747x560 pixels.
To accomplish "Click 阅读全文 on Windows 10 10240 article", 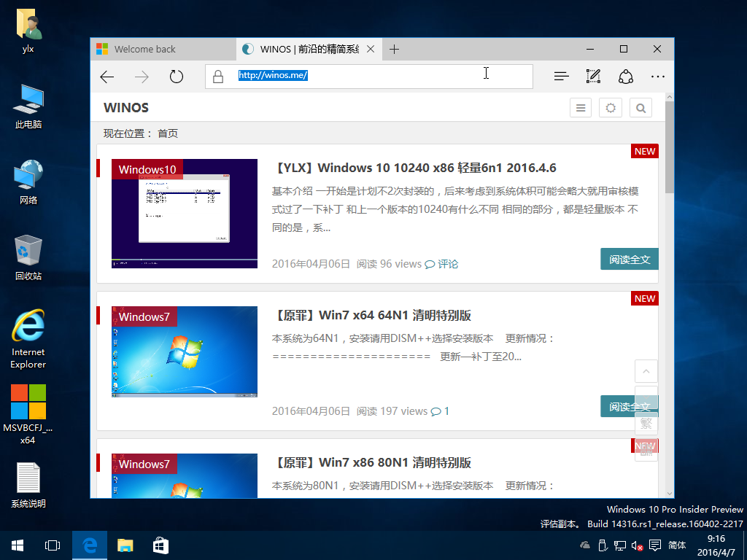I will click(629, 260).
